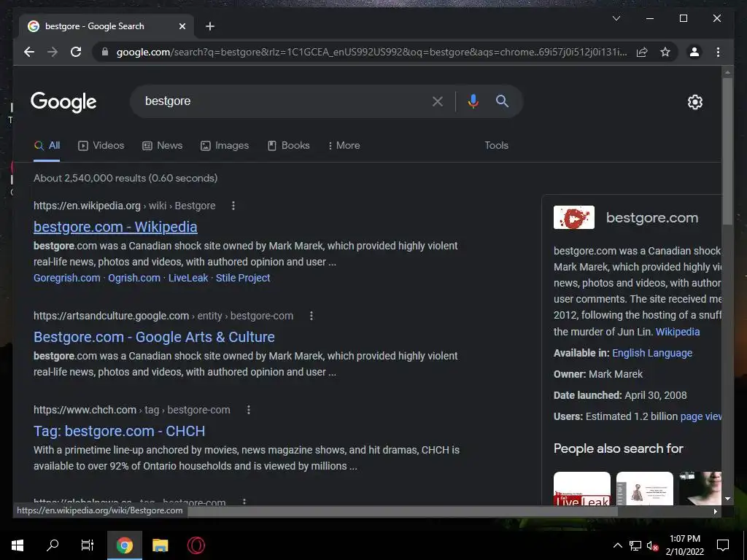Switch to the News tab

coord(163,146)
